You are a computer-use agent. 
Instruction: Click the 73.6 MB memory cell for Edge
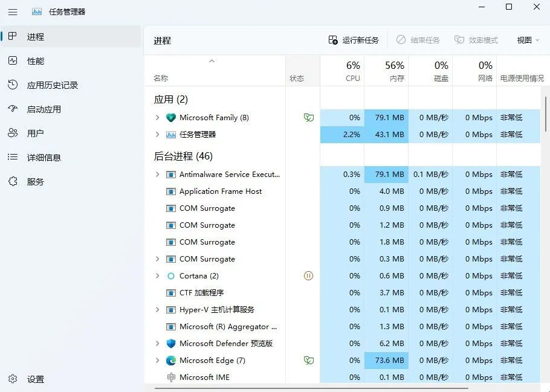[387, 361]
